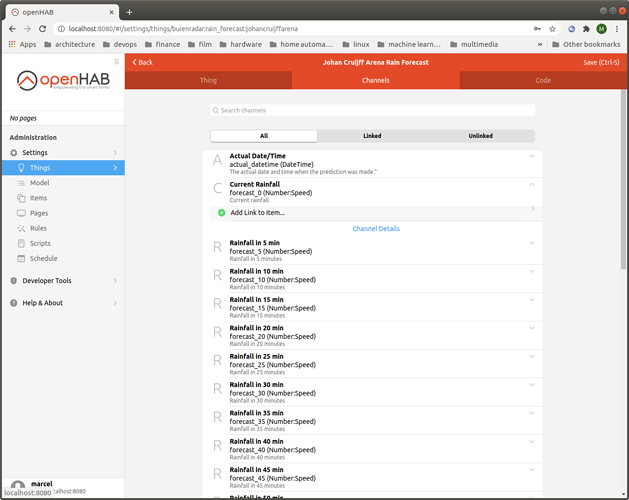Expand the Rainfall in 35 min chevron
Screen dimensions: 629x500
pos(532,413)
